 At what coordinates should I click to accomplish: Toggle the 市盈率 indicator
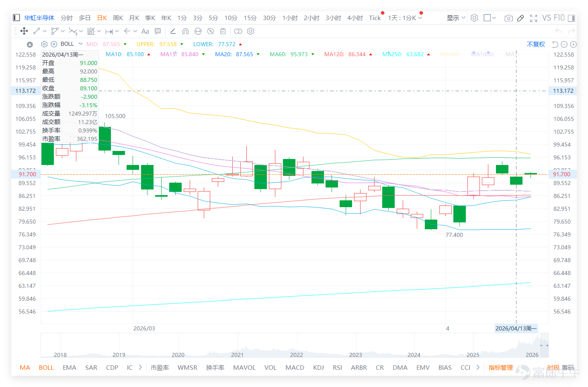pos(160,367)
